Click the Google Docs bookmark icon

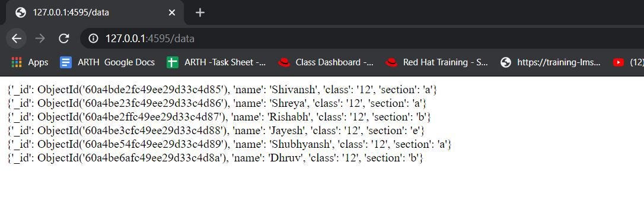coord(66,62)
